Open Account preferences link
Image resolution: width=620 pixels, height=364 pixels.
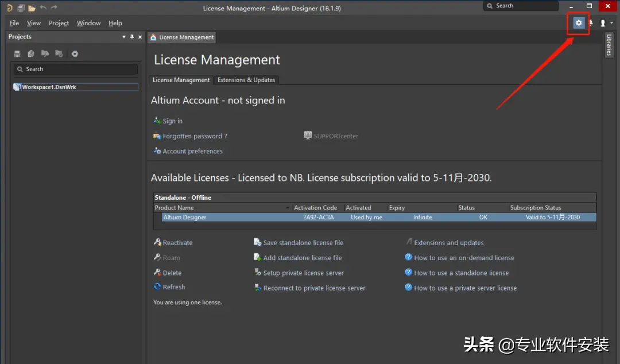tap(192, 151)
